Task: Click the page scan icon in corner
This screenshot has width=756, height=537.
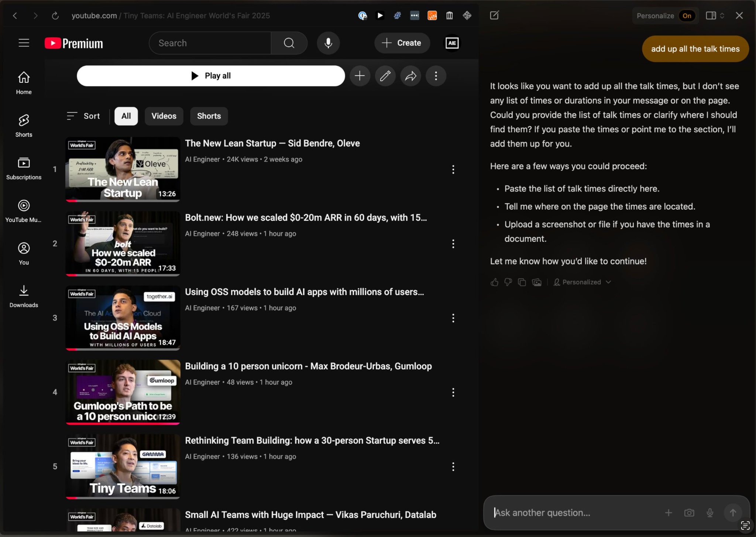Action: pyautogui.click(x=745, y=526)
